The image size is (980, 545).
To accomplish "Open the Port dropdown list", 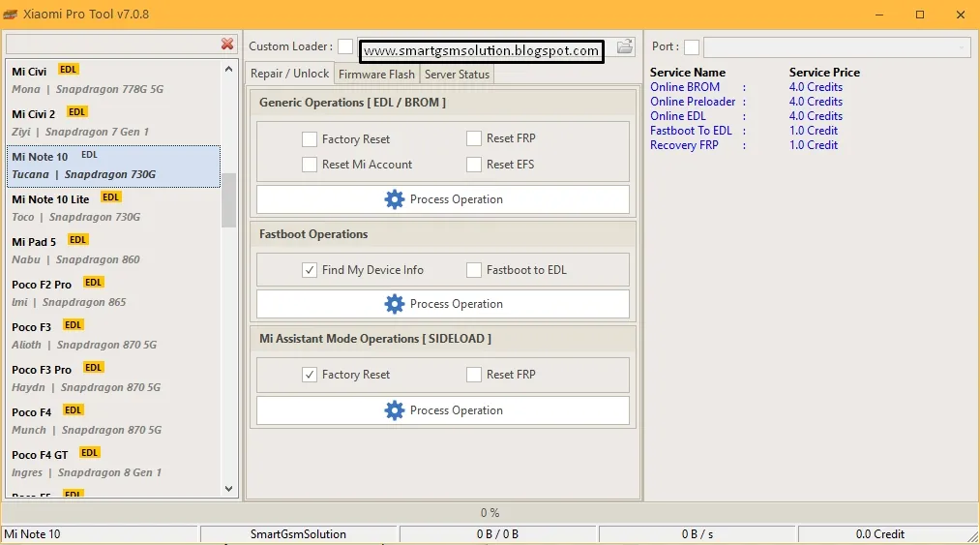I will coord(837,46).
